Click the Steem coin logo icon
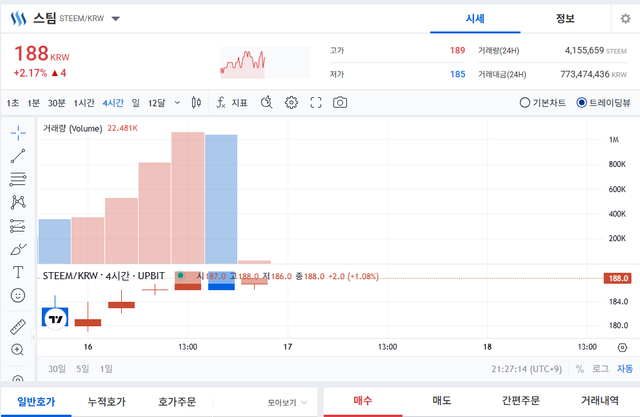Screen dimensions: 640x417 [x=18, y=18]
